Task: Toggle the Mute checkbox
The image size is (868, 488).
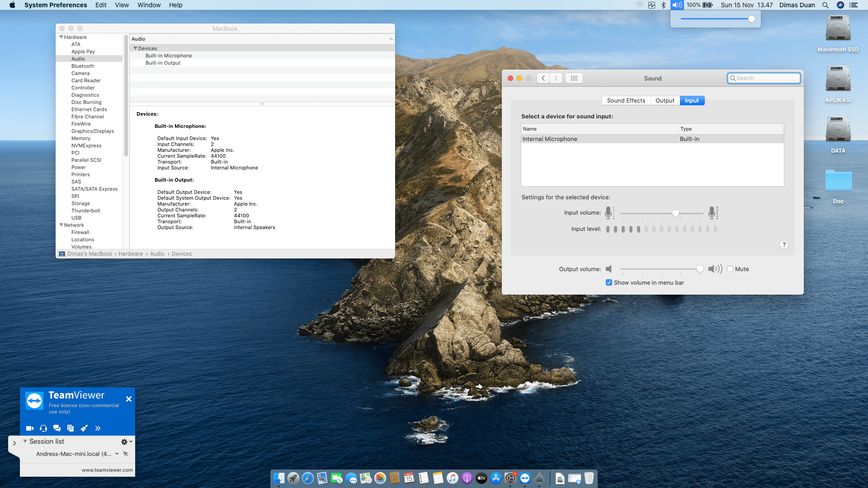Action: [730, 269]
